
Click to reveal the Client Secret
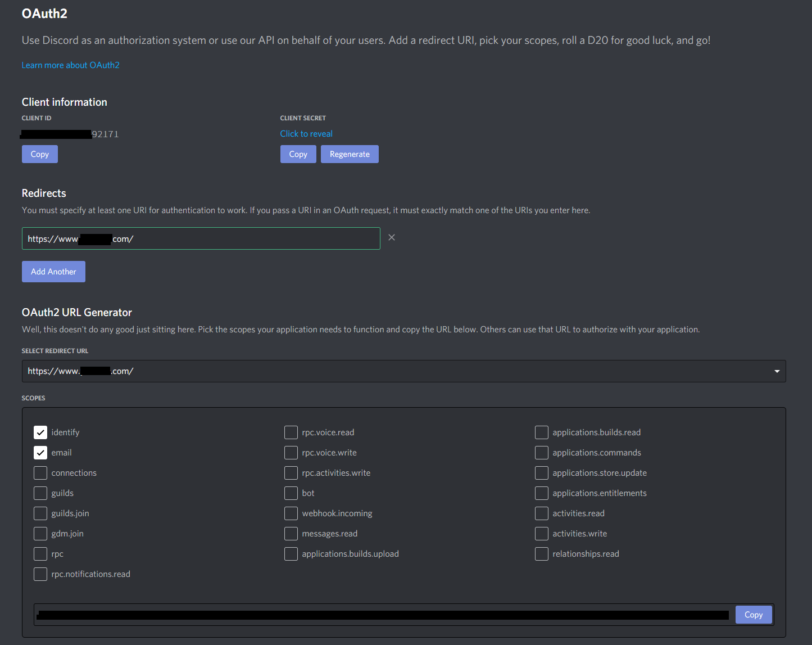tap(306, 133)
